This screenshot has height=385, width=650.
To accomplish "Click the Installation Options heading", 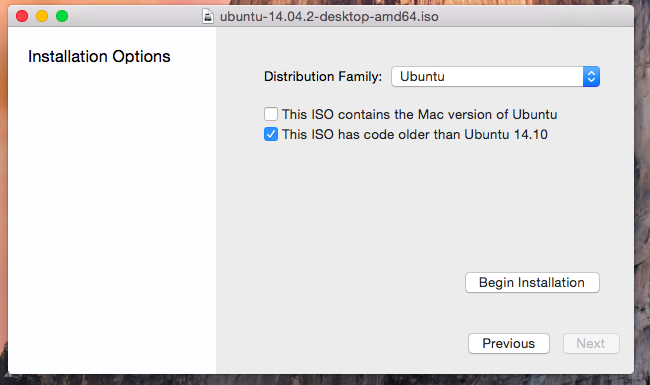I will point(99,56).
